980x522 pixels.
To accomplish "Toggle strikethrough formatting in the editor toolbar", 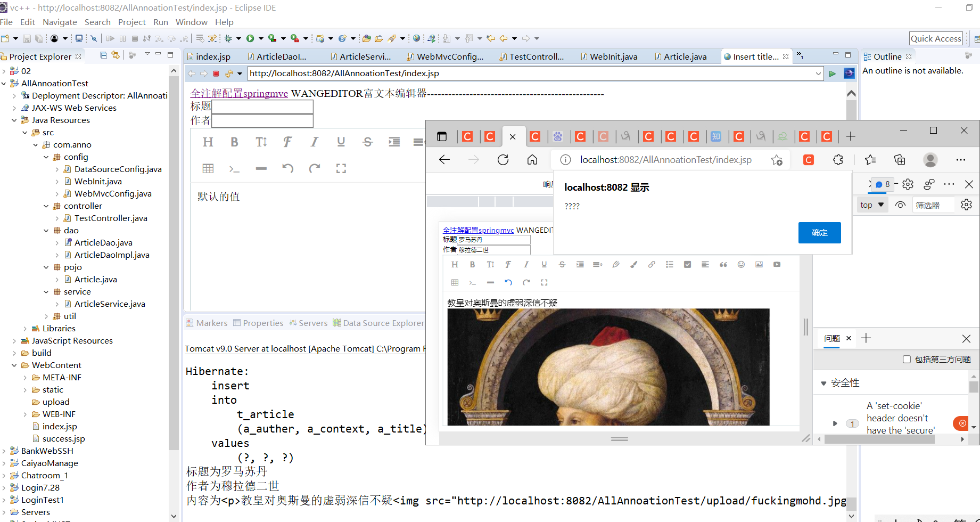I will pyautogui.click(x=562, y=264).
